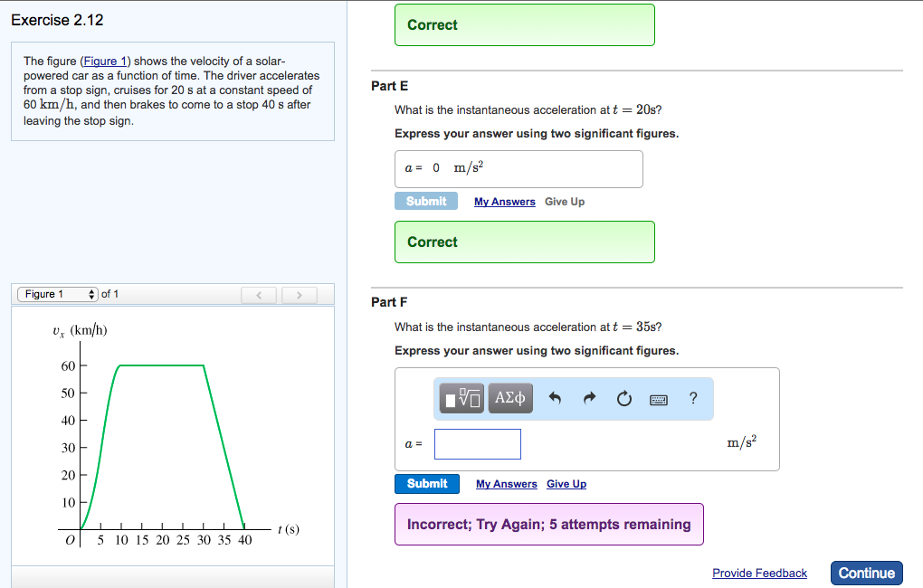The height and width of the screenshot is (588, 923).
Task: Open equation editor help via question mark
Action: point(692,398)
